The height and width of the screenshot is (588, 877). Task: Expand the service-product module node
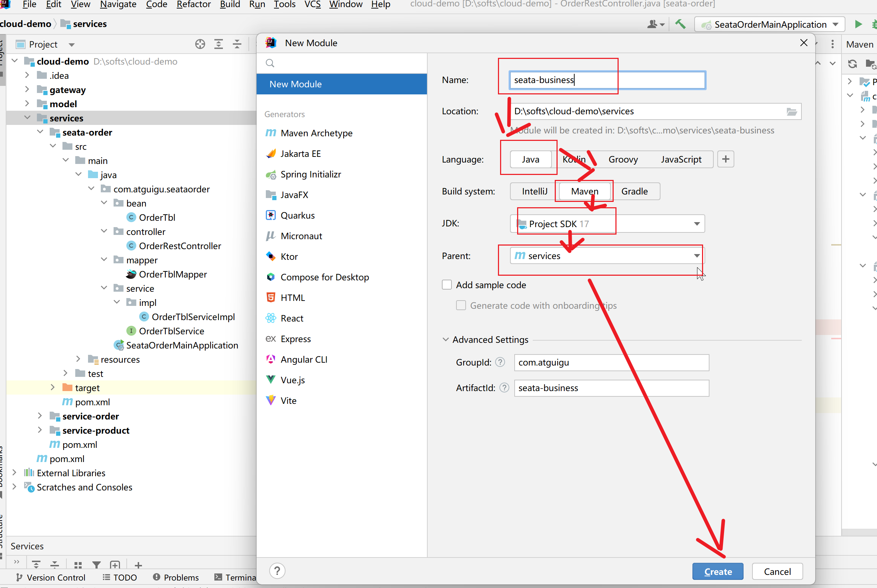[x=40, y=430]
